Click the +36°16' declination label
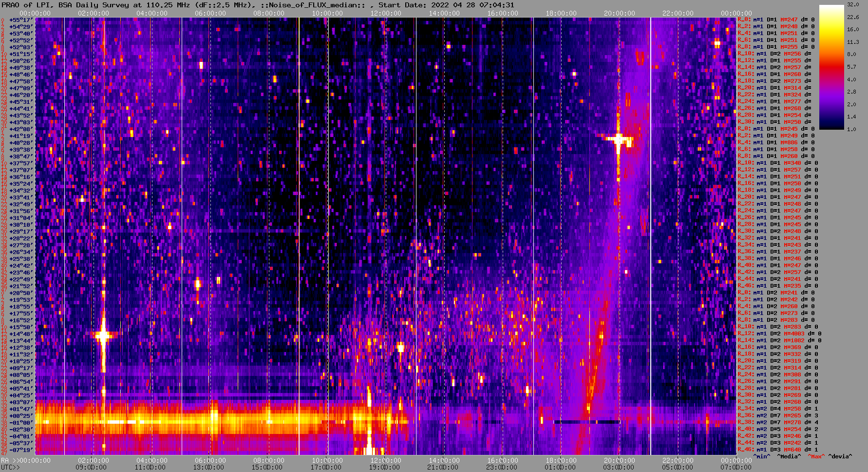Screen dimensions: 868x472 point(21,177)
